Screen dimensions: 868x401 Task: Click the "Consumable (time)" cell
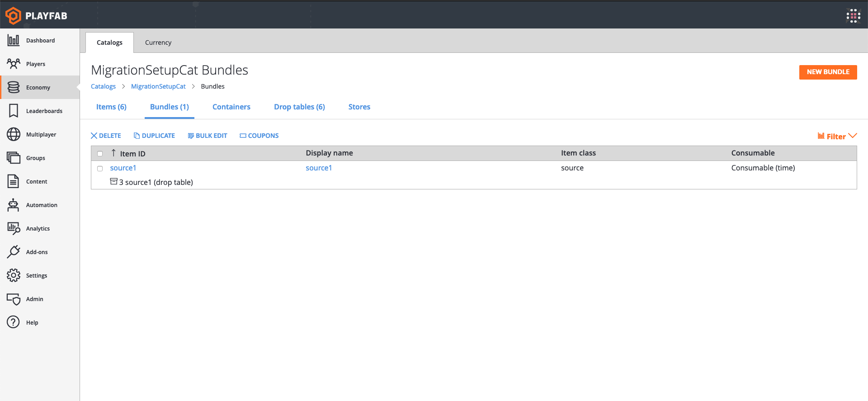pos(763,168)
